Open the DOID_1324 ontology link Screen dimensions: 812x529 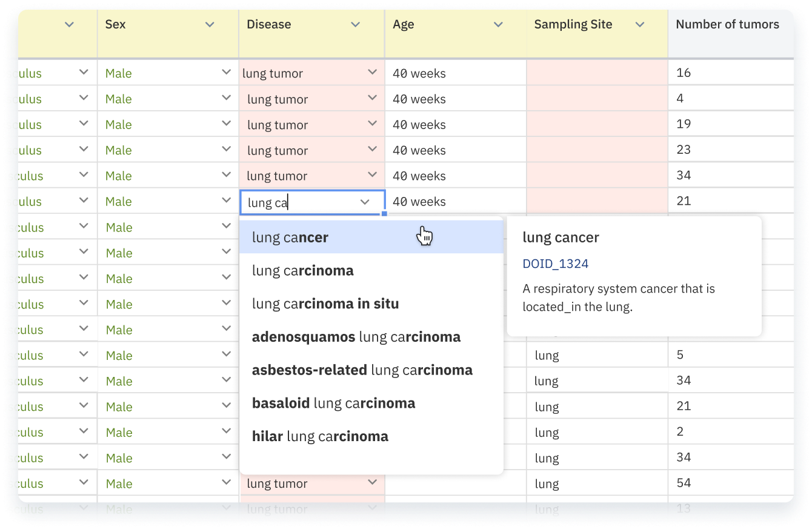click(556, 264)
